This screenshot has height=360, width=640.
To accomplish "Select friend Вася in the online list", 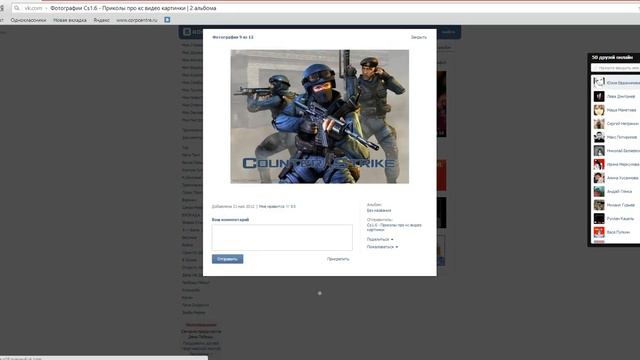I will coord(617,232).
